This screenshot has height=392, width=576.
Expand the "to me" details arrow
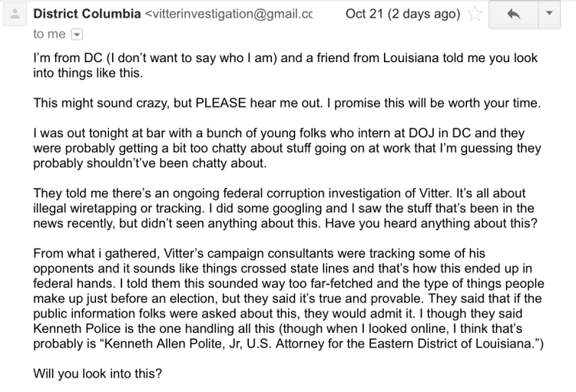75,35
